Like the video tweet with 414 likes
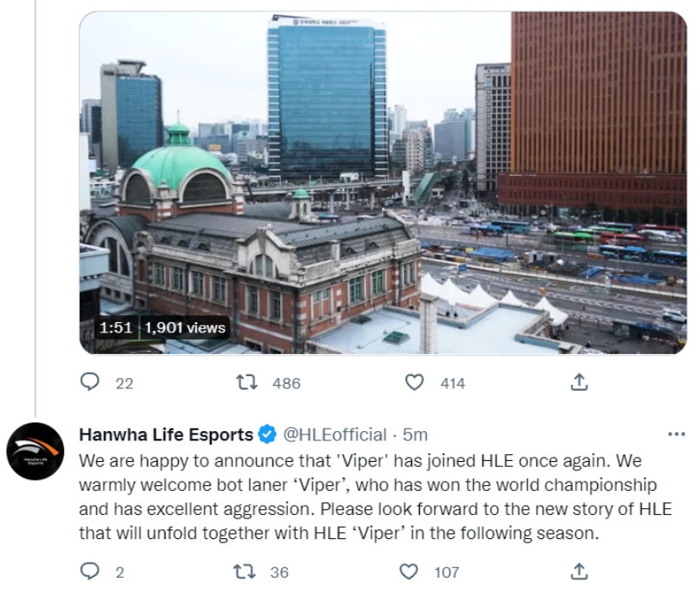The image size is (700, 593). (x=415, y=382)
